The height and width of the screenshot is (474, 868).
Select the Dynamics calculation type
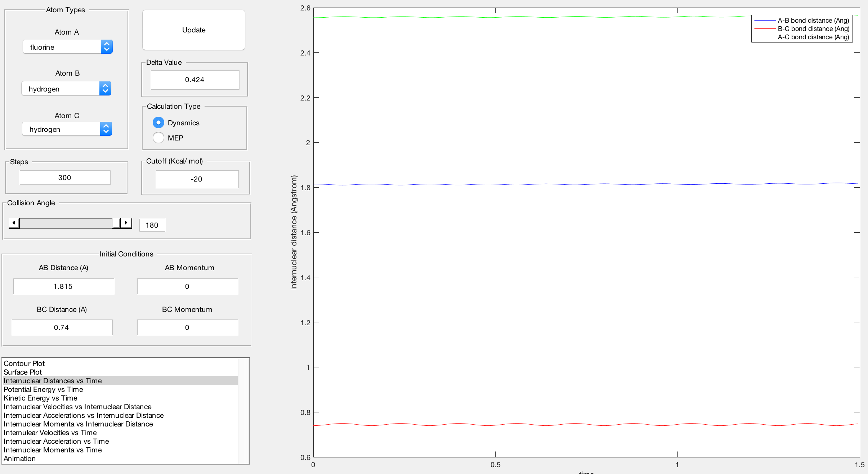(x=176, y=123)
